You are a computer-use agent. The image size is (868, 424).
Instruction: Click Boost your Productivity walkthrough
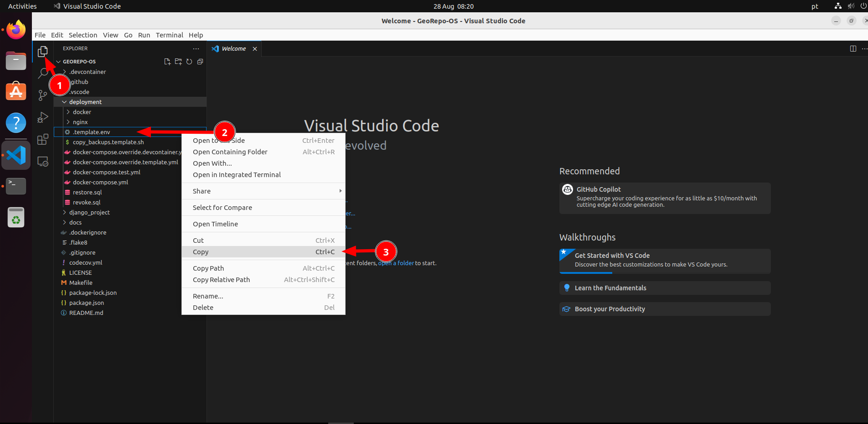pos(665,309)
